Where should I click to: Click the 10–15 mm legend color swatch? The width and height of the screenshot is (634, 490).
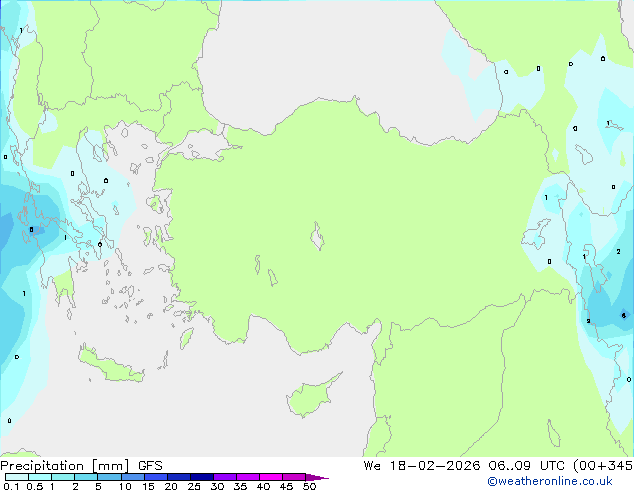(132, 477)
